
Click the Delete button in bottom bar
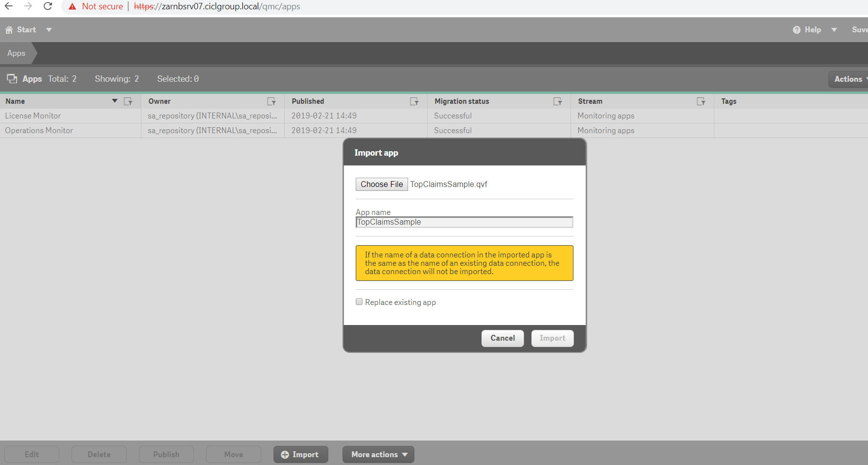click(99, 455)
